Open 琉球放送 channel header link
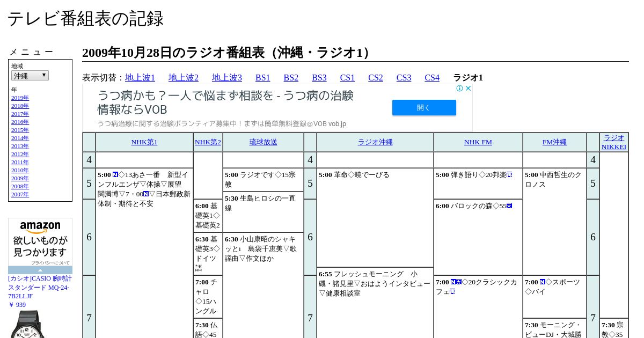The width and height of the screenshot is (644, 338). tap(264, 142)
